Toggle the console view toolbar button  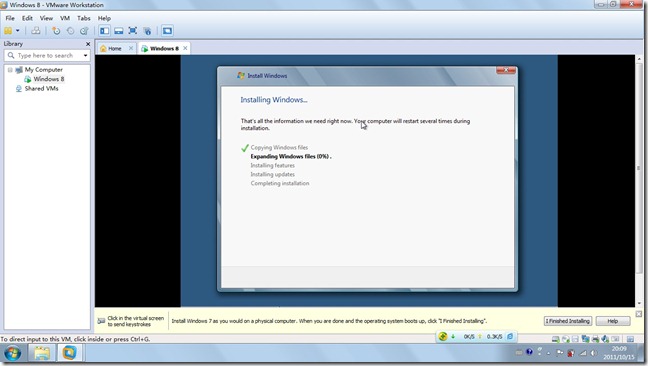coord(167,31)
